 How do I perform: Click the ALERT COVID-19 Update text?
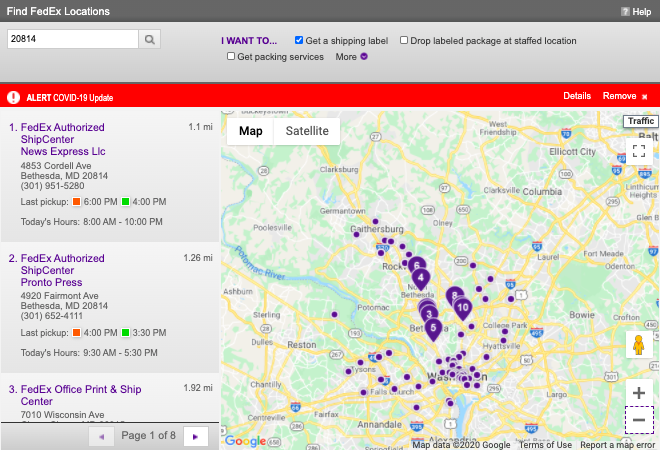tap(69, 98)
